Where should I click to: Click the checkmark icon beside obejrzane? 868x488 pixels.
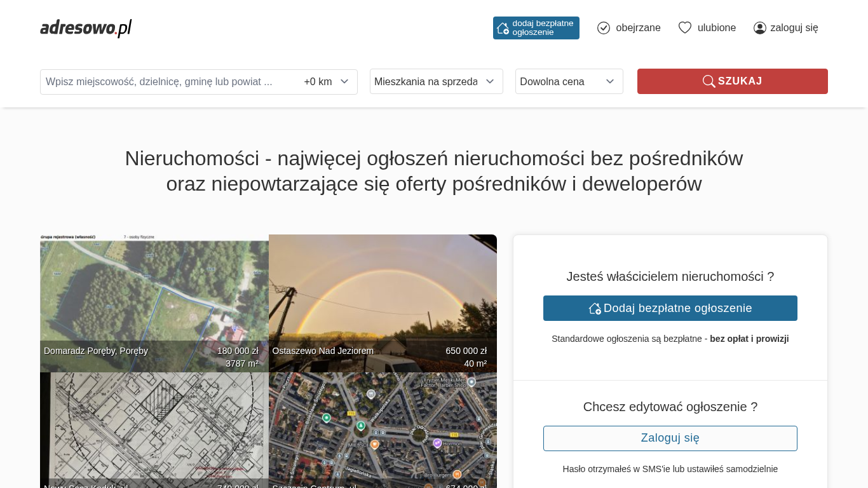click(x=604, y=28)
